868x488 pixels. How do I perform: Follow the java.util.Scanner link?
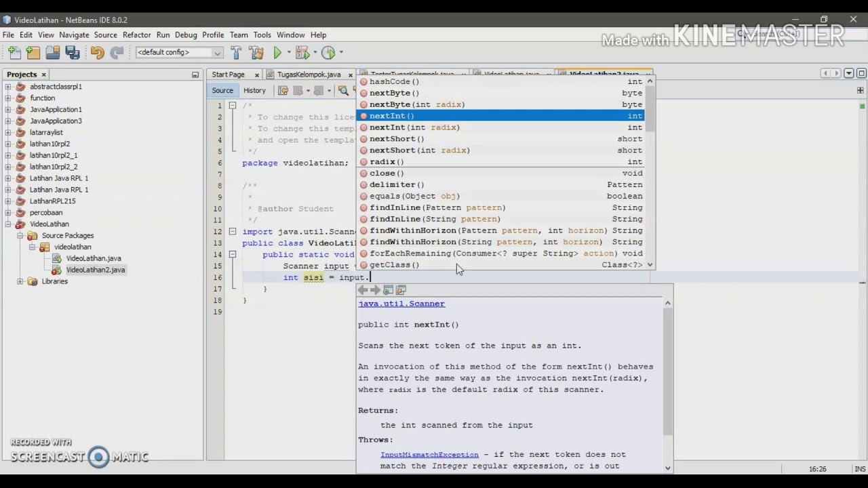401,304
